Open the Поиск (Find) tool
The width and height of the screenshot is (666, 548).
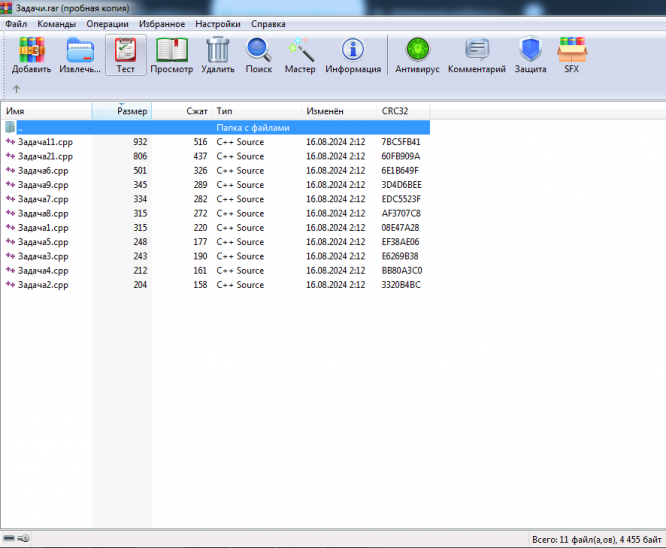[259, 55]
